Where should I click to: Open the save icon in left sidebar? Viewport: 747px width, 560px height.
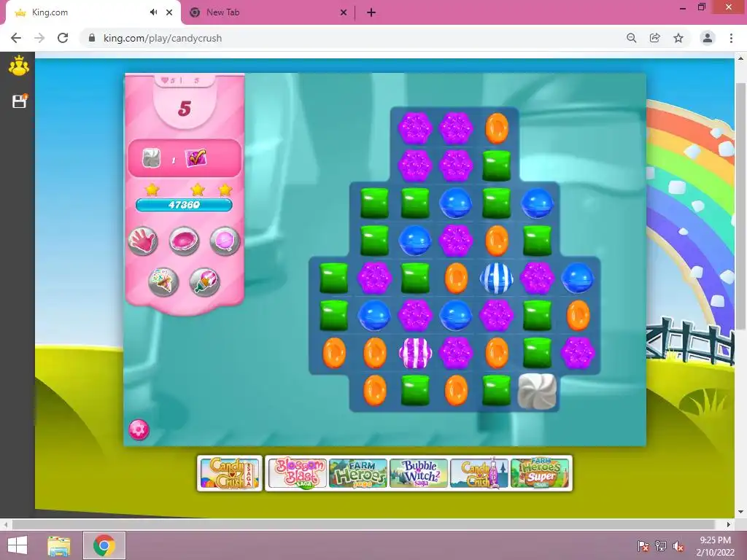tap(20, 101)
